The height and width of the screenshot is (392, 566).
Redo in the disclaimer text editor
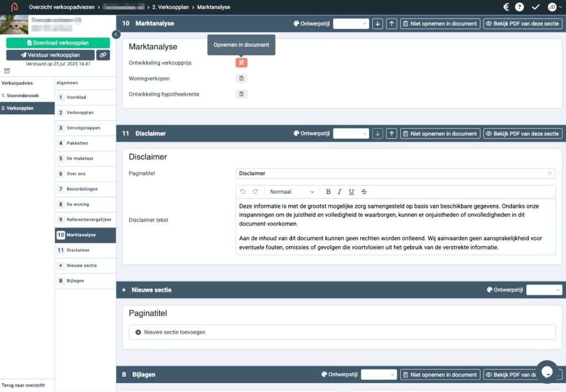pyautogui.click(x=255, y=192)
